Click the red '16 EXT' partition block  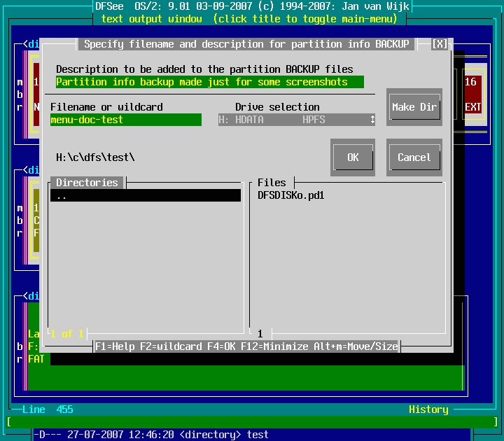point(472,94)
